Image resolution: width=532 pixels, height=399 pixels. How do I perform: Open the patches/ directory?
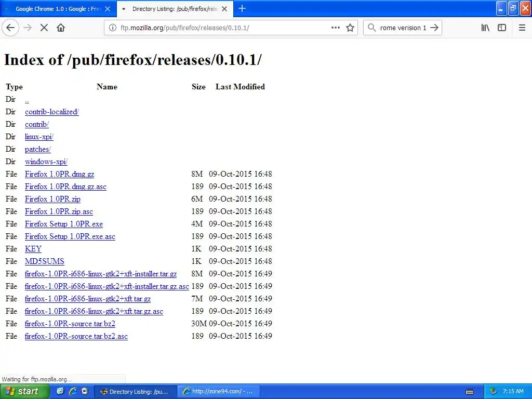[x=37, y=149]
